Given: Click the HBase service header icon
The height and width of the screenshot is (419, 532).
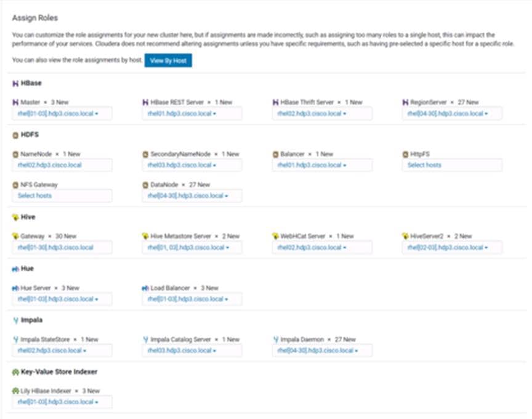Looking at the screenshot, I should coord(15,84).
